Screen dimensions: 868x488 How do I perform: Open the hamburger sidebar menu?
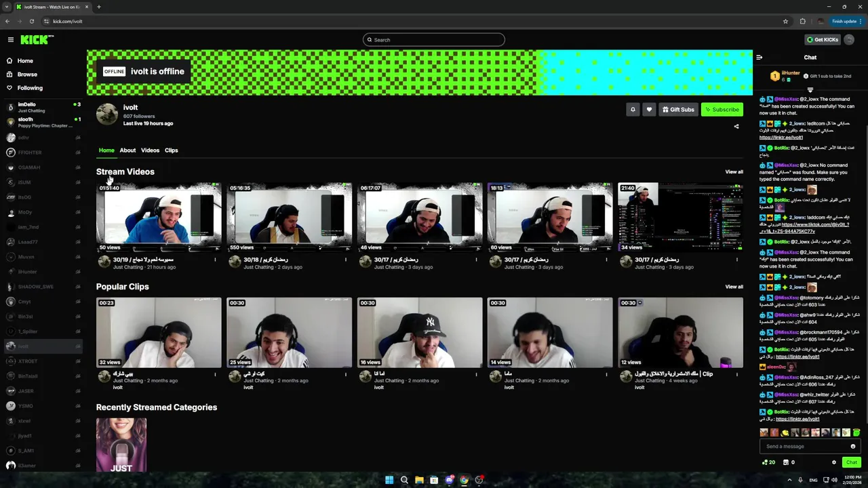click(11, 40)
